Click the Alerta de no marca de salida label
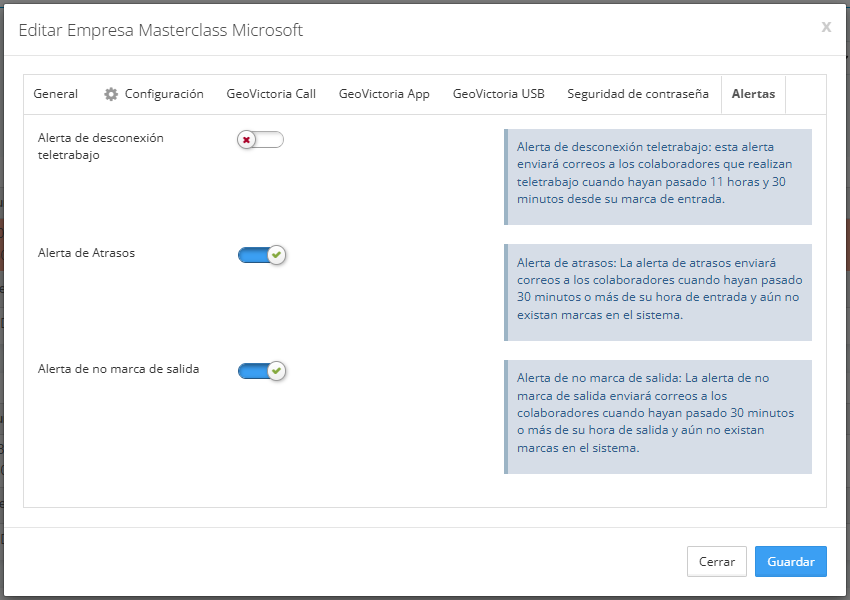This screenshot has width=850, height=600. [118, 369]
